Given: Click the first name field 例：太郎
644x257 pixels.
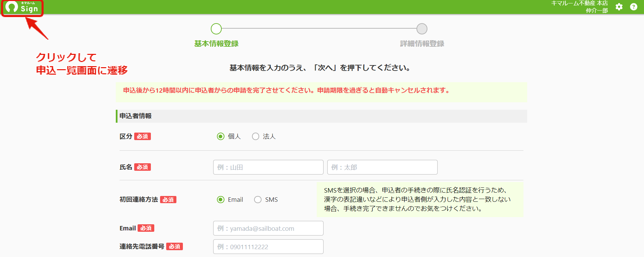Looking at the screenshot, I should click(382, 167).
